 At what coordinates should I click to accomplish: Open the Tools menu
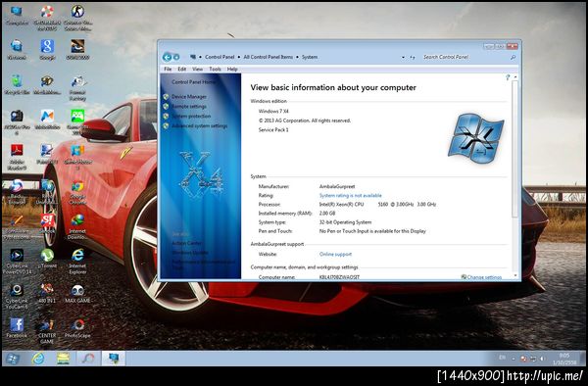coord(215,69)
